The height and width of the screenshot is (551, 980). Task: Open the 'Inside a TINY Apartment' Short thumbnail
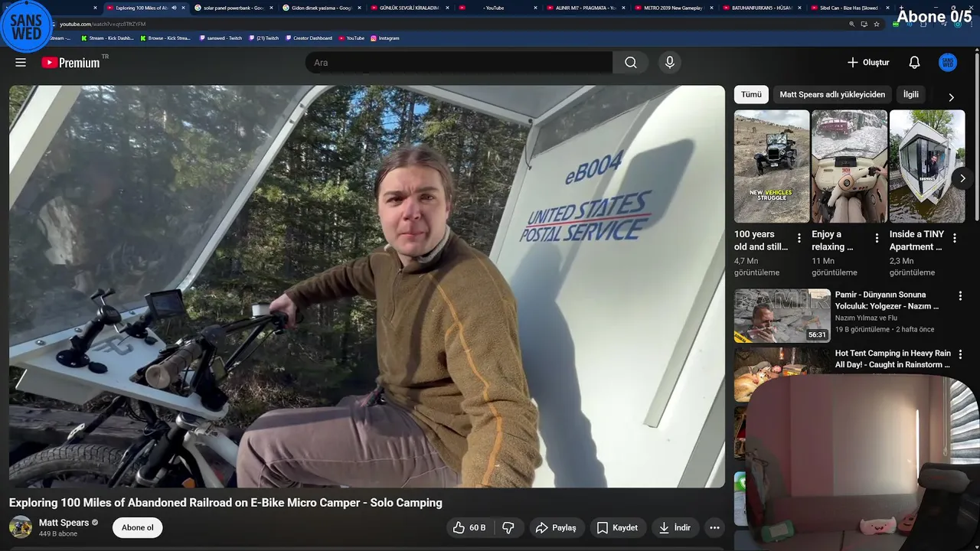(927, 166)
